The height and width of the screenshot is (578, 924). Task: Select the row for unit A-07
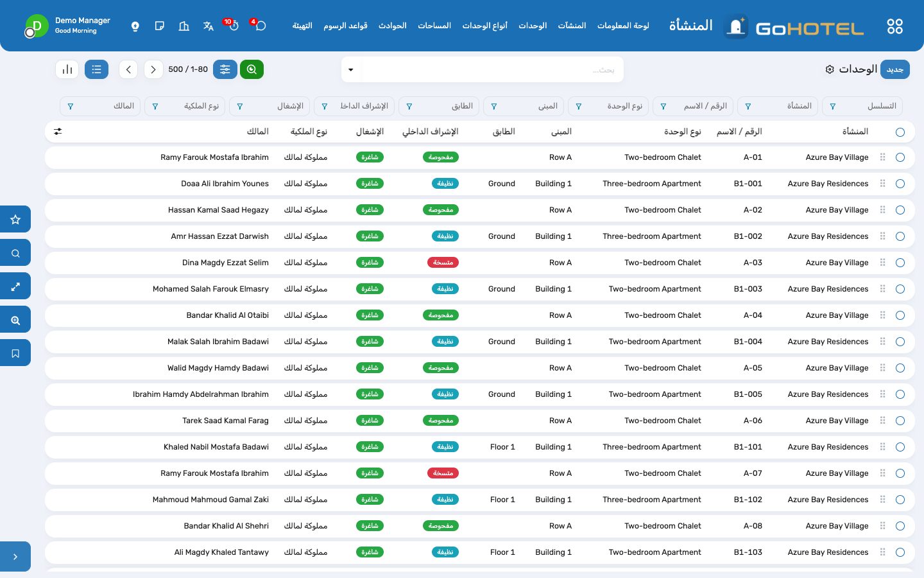point(900,473)
